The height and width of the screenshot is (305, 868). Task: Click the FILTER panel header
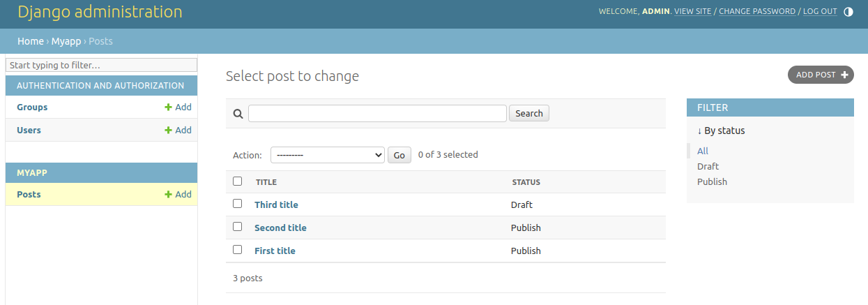point(770,107)
